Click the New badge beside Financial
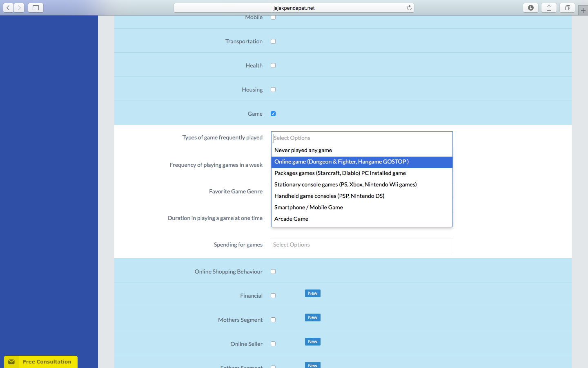 coord(313,294)
